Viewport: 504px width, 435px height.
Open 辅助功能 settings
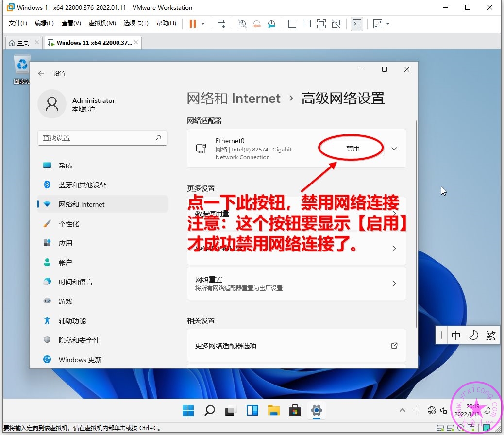pyautogui.click(x=102, y=321)
